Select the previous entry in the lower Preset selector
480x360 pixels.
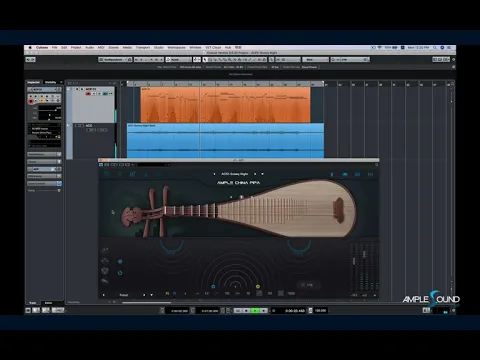coord(104,295)
